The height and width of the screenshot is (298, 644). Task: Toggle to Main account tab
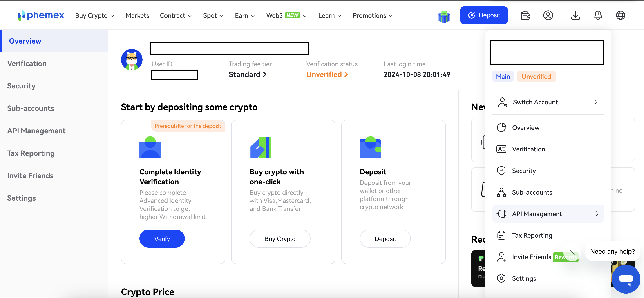click(503, 76)
